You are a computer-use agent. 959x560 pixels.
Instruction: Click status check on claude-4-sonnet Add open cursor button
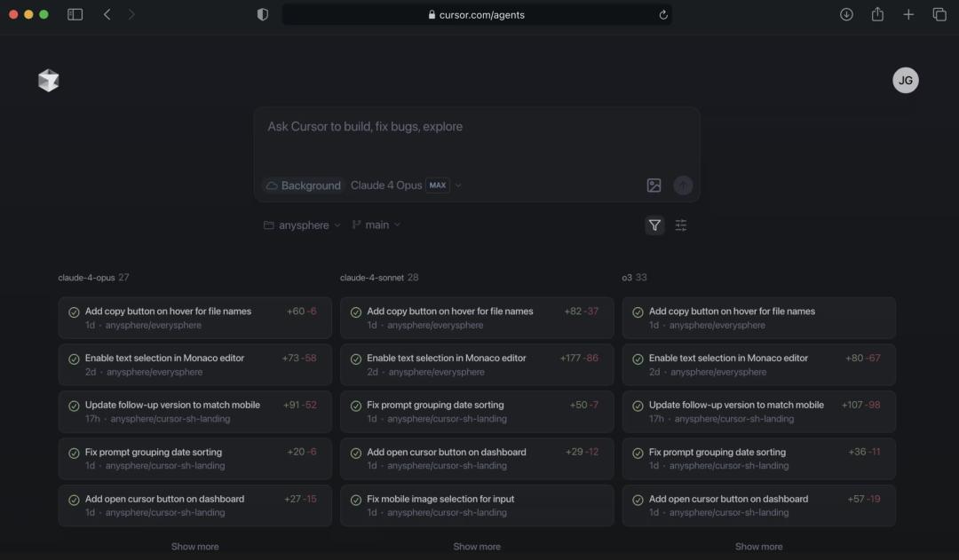click(x=356, y=453)
